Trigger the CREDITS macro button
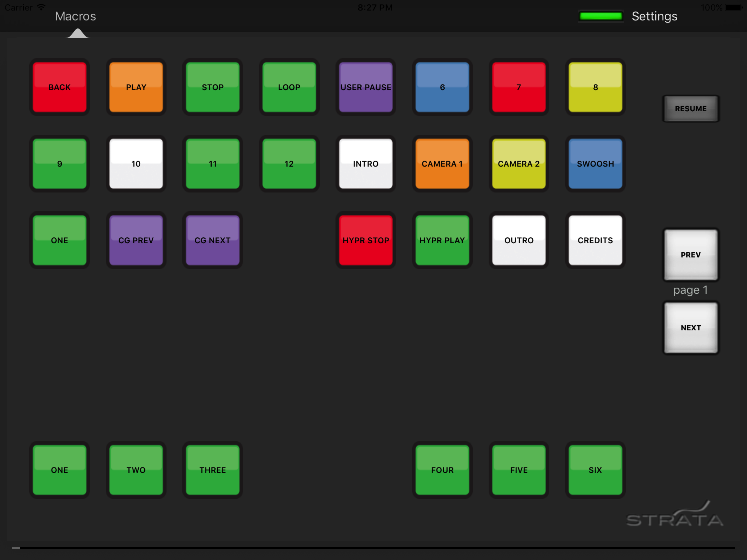 [x=594, y=240]
